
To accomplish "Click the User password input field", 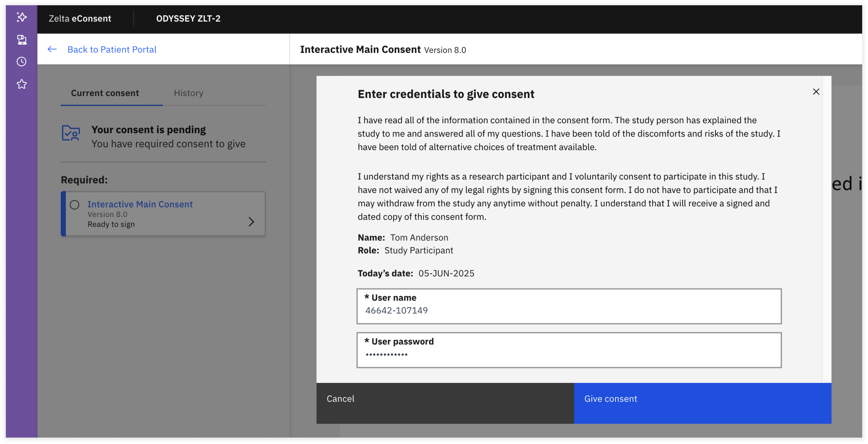I will 569,350.
